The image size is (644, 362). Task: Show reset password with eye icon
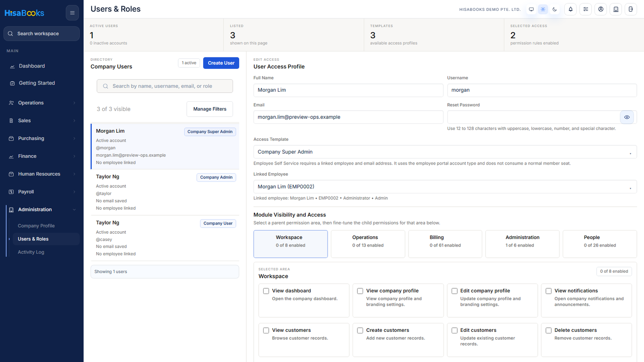click(x=627, y=117)
